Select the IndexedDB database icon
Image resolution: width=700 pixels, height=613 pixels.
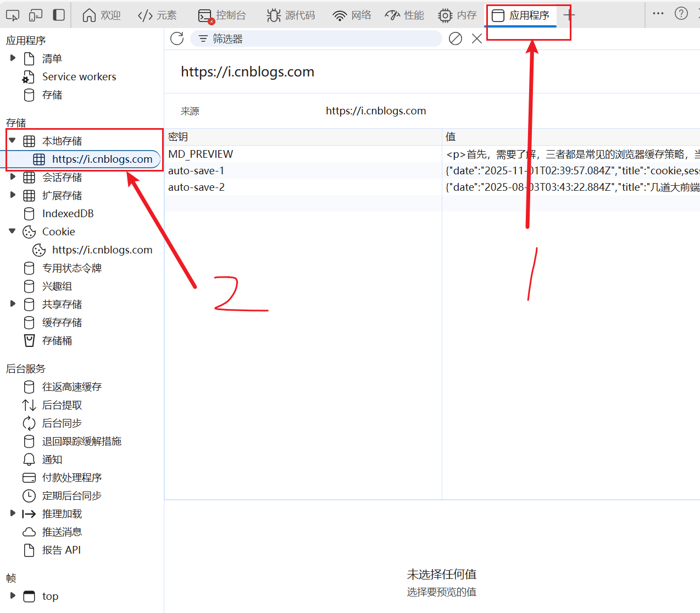(29, 213)
